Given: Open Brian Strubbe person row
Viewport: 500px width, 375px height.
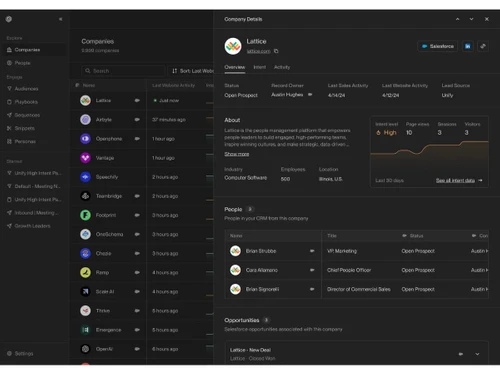Looking at the screenshot, I should (357, 251).
